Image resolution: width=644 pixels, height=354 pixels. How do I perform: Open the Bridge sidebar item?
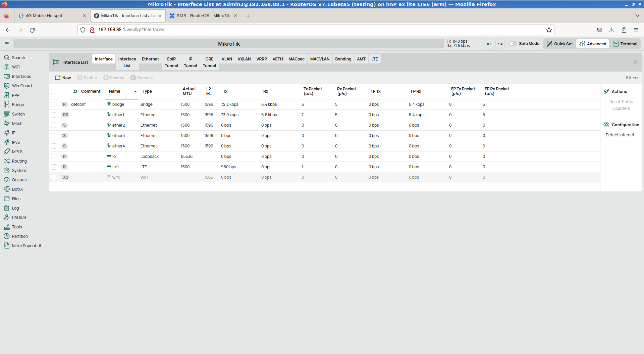tap(14, 105)
